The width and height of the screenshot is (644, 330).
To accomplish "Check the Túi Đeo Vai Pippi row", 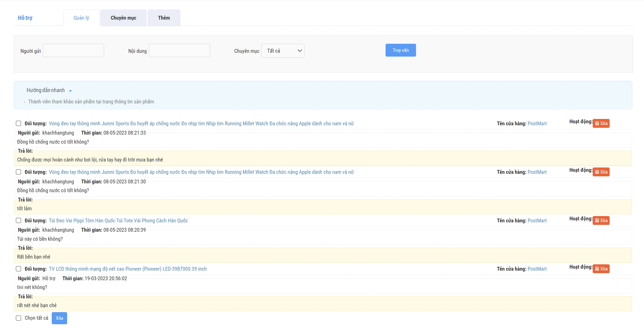I will [18, 221].
